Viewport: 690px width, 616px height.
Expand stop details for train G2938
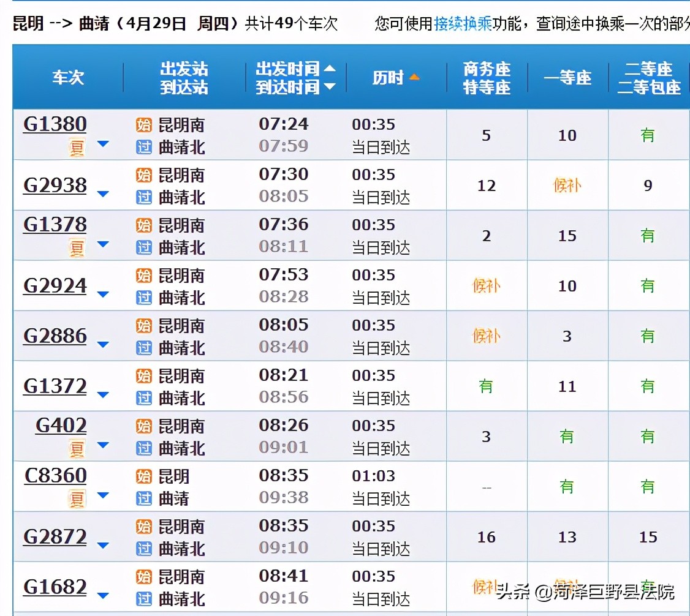tap(103, 195)
